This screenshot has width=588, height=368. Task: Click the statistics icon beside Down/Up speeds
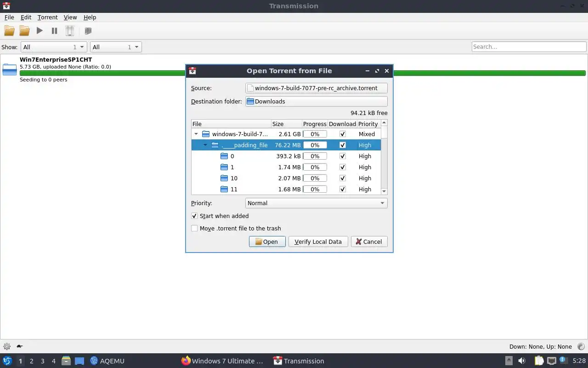(581, 346)
